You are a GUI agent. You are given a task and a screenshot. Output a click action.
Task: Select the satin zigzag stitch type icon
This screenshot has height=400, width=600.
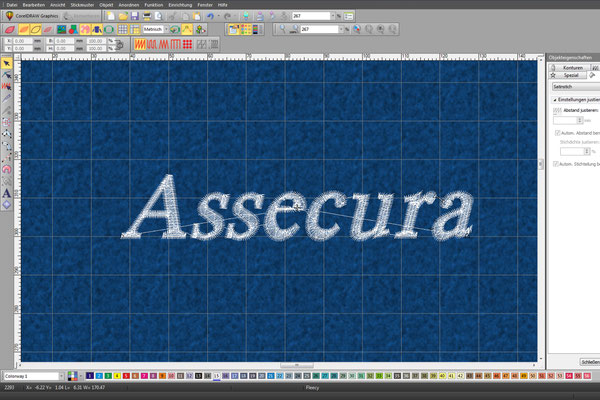[140, 45]
